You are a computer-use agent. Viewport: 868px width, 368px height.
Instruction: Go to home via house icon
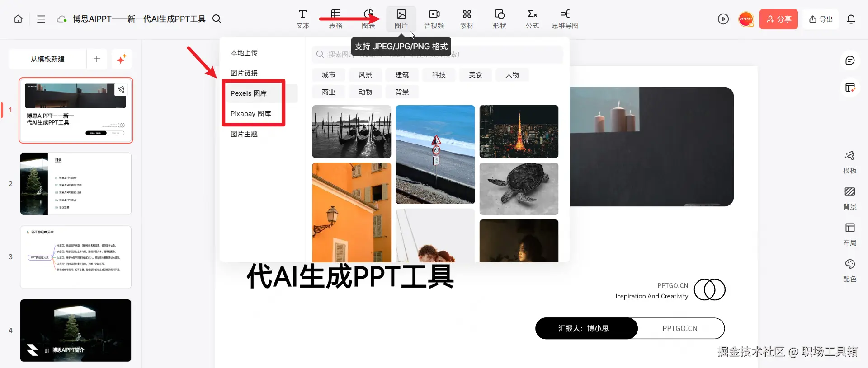18,19
